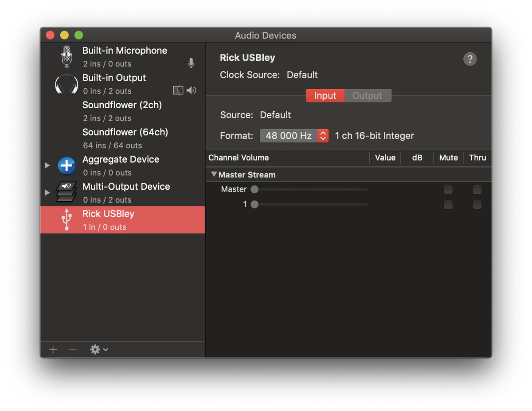
Task: Minimize the Audio Devices window
Action: click(64, 35)
